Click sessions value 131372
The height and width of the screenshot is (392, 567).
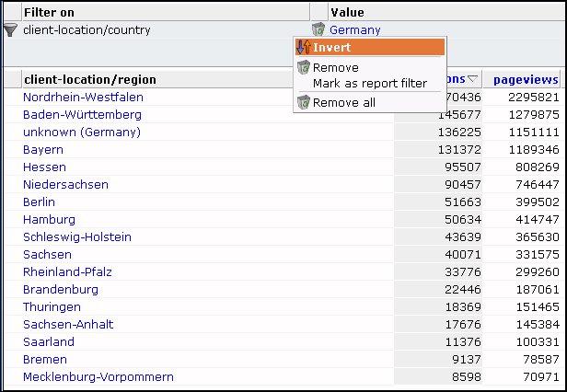(x=459, y=150)
